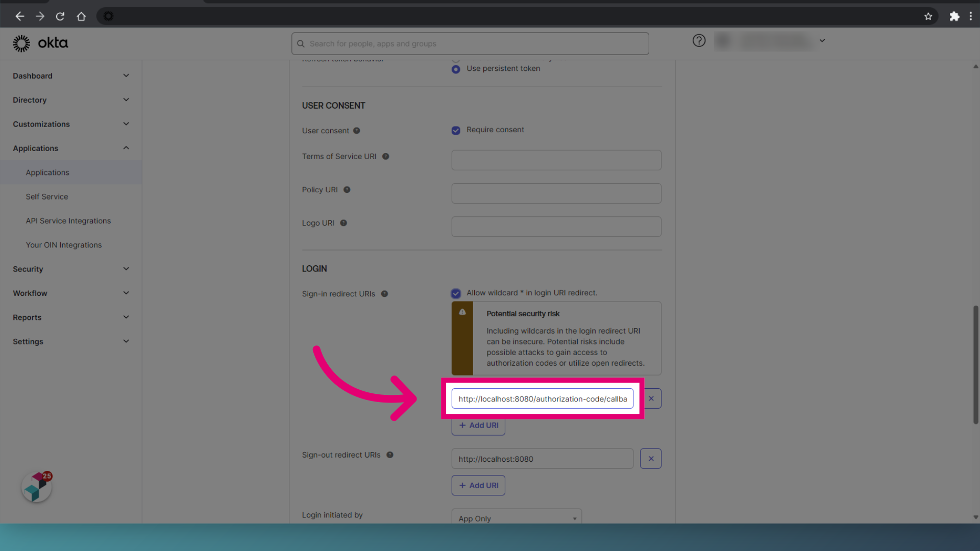The width and height of the screenshot is (980, 551).
Task: Click the page vertical scrollbar thumb
Action: 975,365
